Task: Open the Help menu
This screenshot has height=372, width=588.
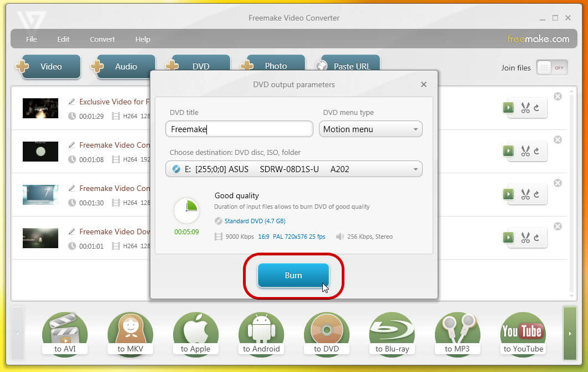Action: click(143, 39)
